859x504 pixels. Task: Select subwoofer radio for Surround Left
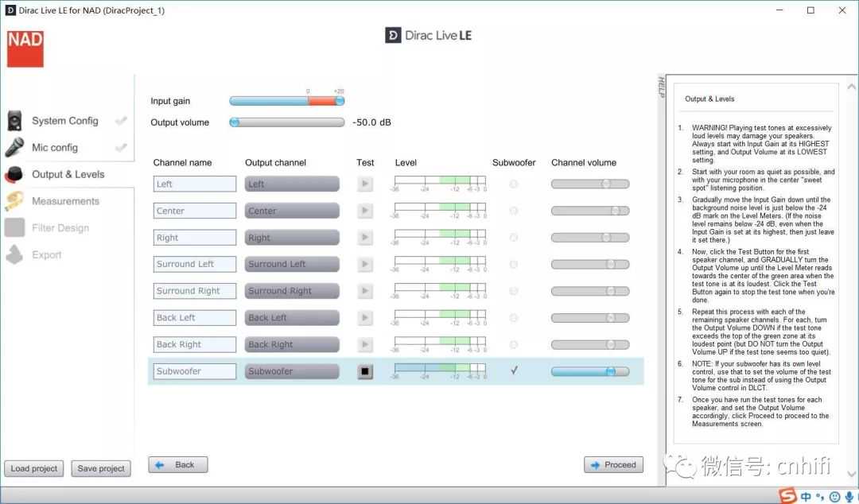pos(514,264)
